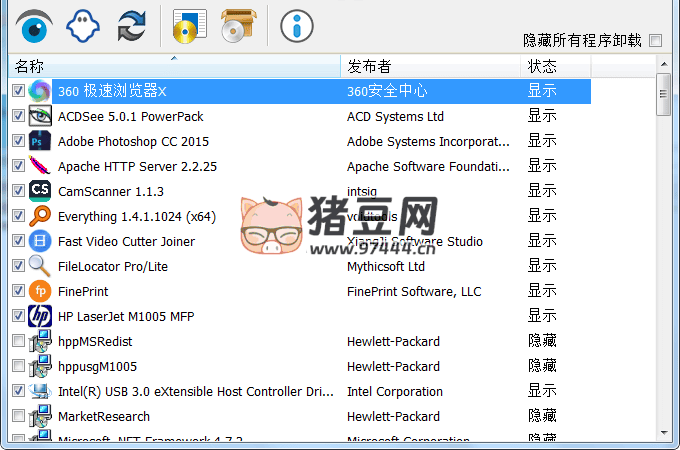
Task: Click the scrollbar up arrow
Action: pos(663,65)
